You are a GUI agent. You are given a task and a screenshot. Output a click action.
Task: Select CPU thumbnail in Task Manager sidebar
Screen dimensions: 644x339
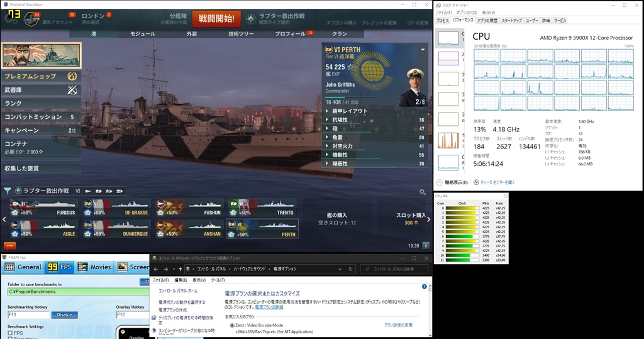448,38
